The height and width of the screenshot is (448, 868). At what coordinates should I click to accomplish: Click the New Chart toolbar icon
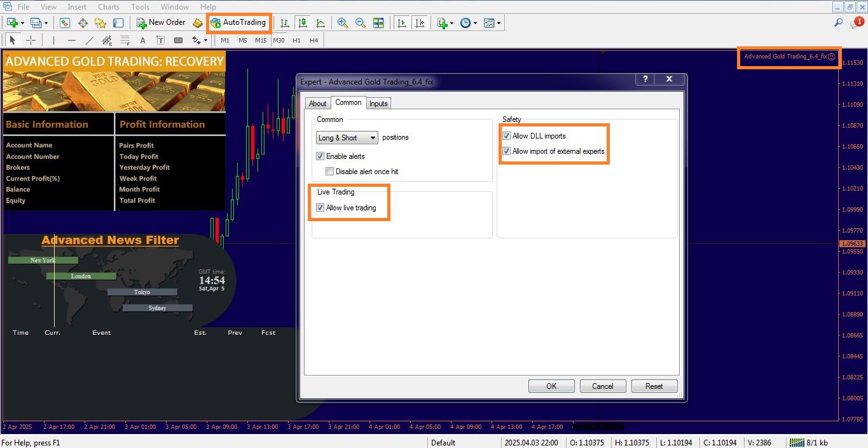click(x=12, y=23)
